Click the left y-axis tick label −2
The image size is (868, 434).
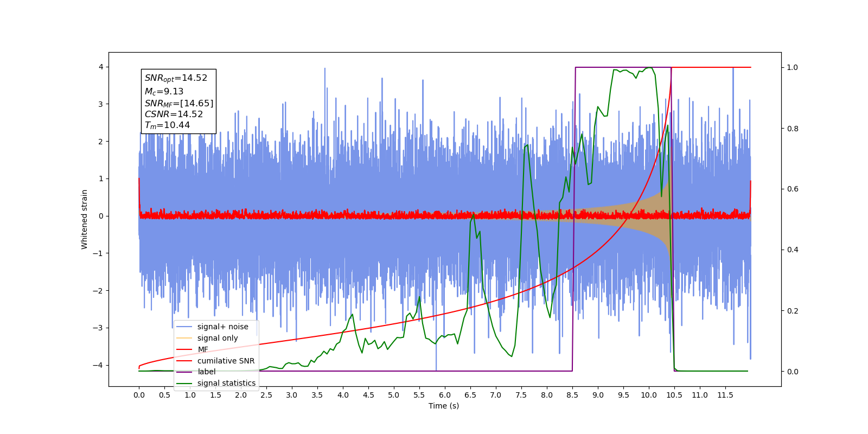[98, 290]
